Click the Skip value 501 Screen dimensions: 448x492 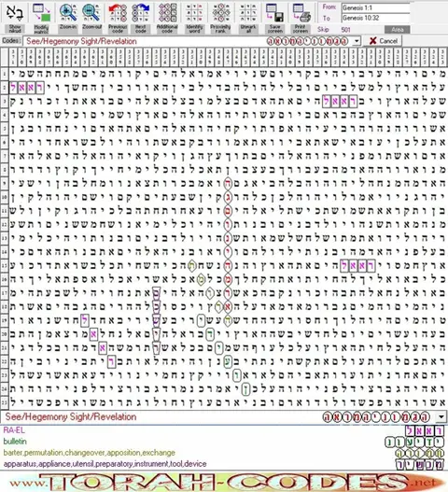[345, 30]
